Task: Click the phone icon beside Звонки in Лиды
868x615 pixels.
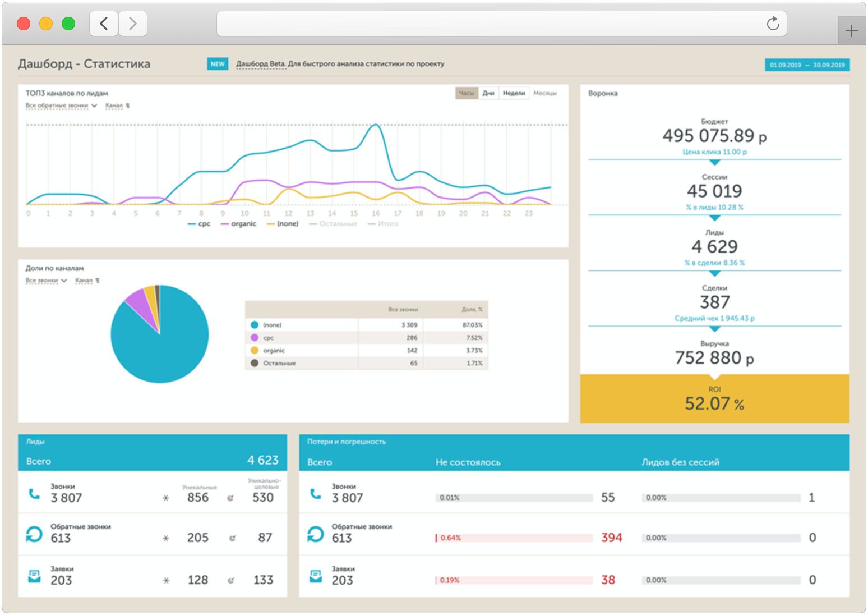Action: [x=35, y=494]
